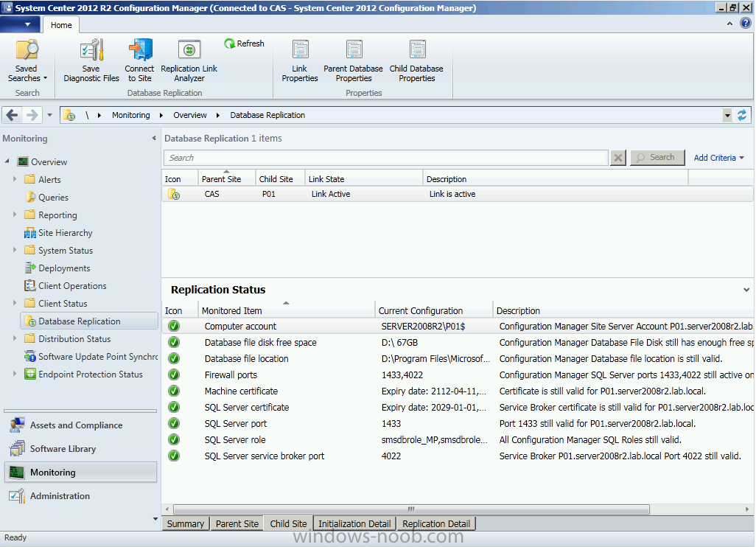Select the Firewall ports status icon
The image size is (756, 547).
(174, 374)
